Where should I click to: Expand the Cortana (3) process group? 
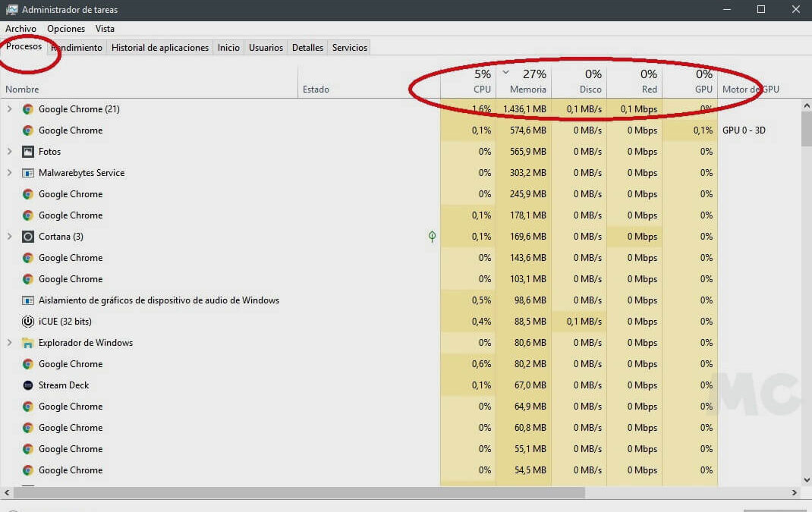point(10,237)
